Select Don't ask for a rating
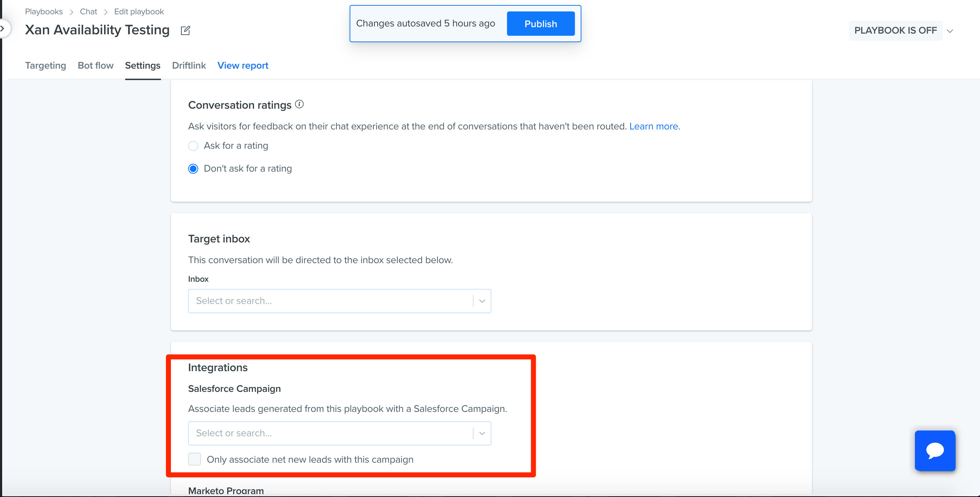The image size is (980, 497). pyautogui.click(x=193, y=169)
